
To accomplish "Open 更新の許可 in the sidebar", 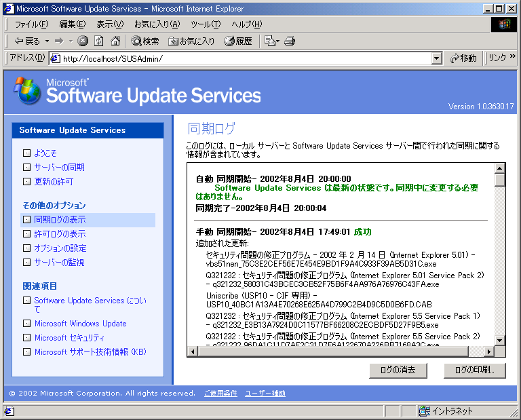I will point(54,182).
